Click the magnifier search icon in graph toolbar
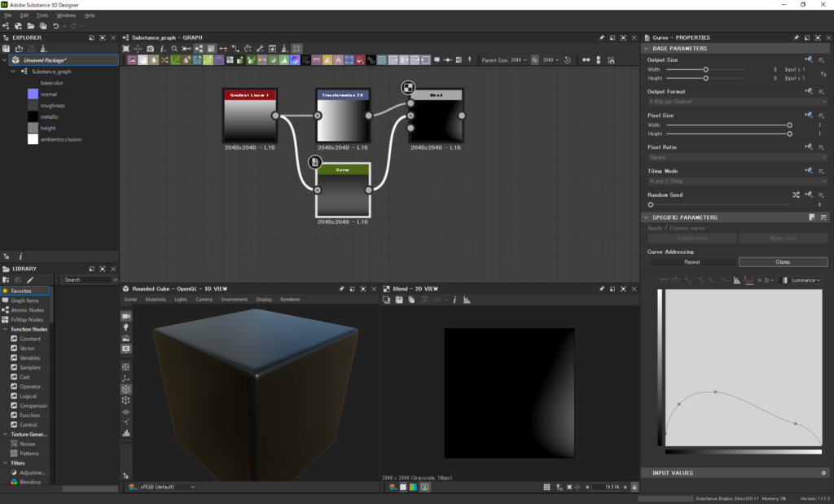The width and height of the screenshot is (834, 504). pos(174,48)
